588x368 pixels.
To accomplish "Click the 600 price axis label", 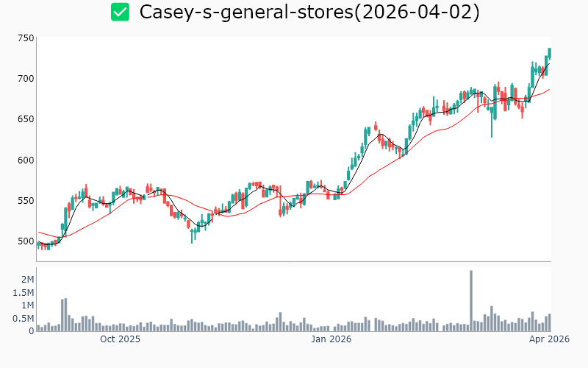I will (26, 160).
